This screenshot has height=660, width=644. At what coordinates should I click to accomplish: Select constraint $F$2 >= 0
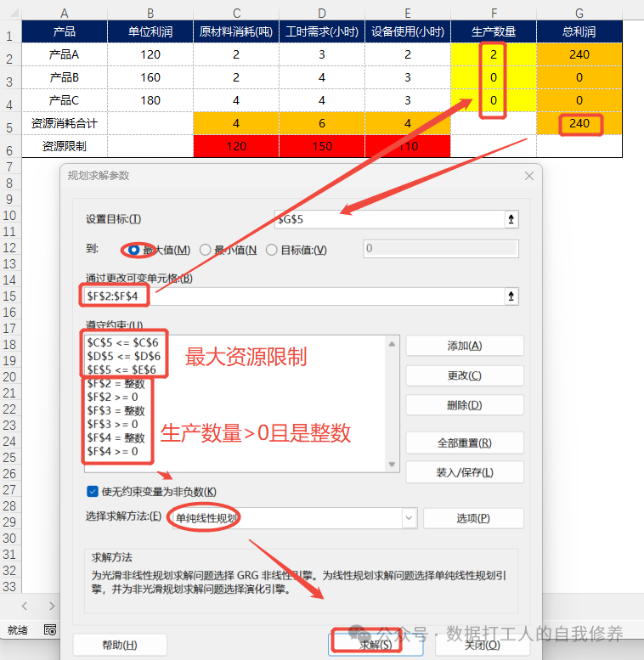[x=112, y=397]
